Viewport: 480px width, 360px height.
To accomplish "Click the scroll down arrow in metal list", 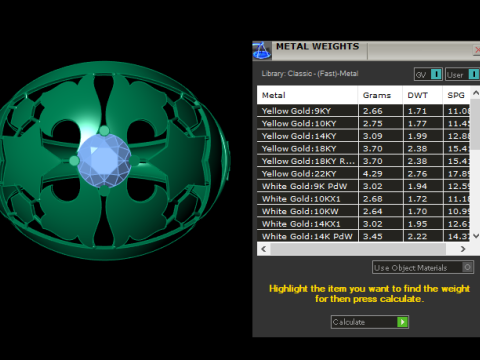I will coord(475,236).
